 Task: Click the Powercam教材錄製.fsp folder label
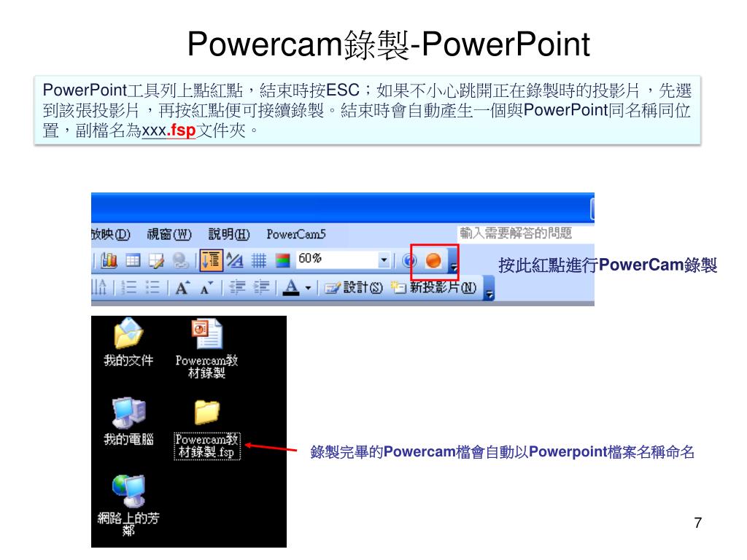[x=206, y=446]
